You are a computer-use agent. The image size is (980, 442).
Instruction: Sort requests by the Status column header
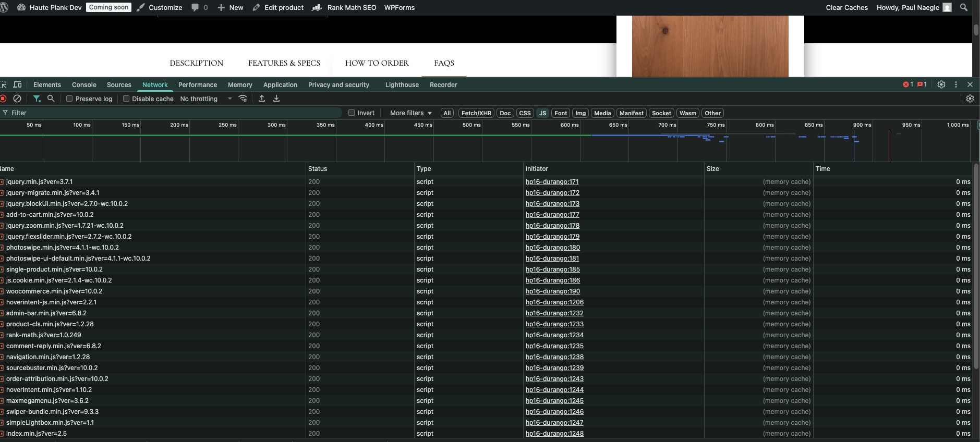click(360, 169)
